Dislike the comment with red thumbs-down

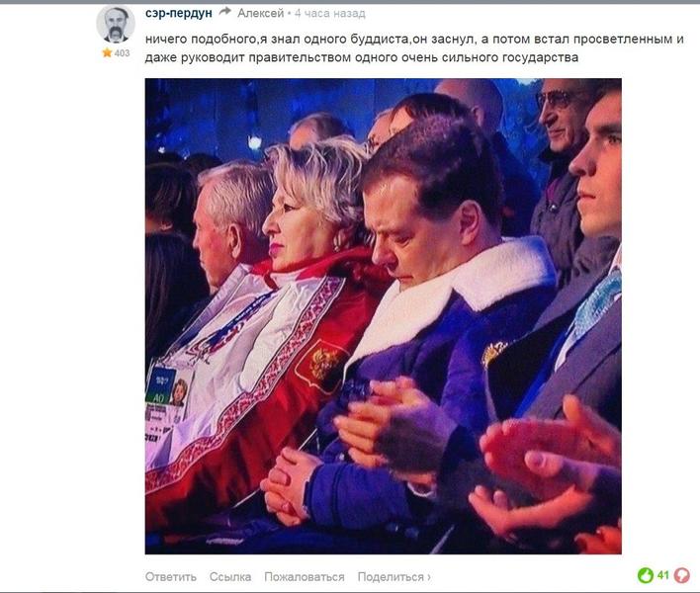682,575
